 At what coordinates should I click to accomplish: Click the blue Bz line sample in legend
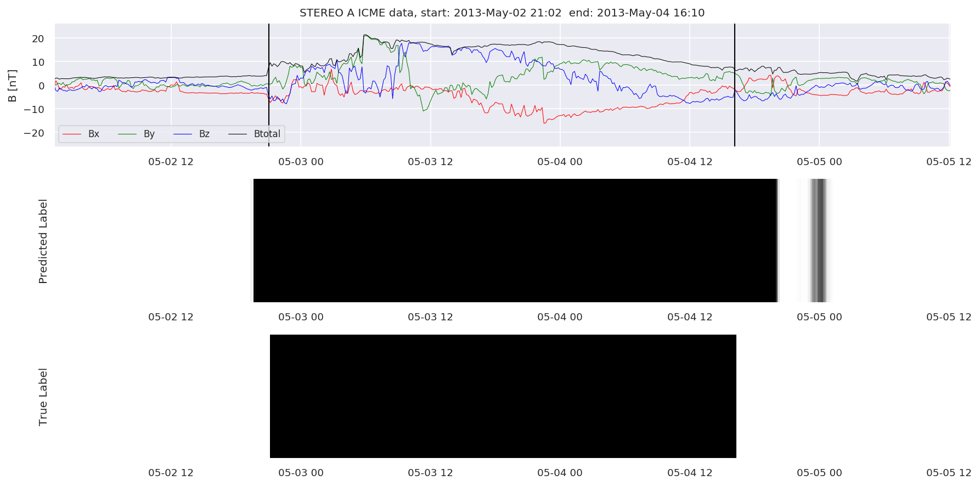tap(183, 134)
